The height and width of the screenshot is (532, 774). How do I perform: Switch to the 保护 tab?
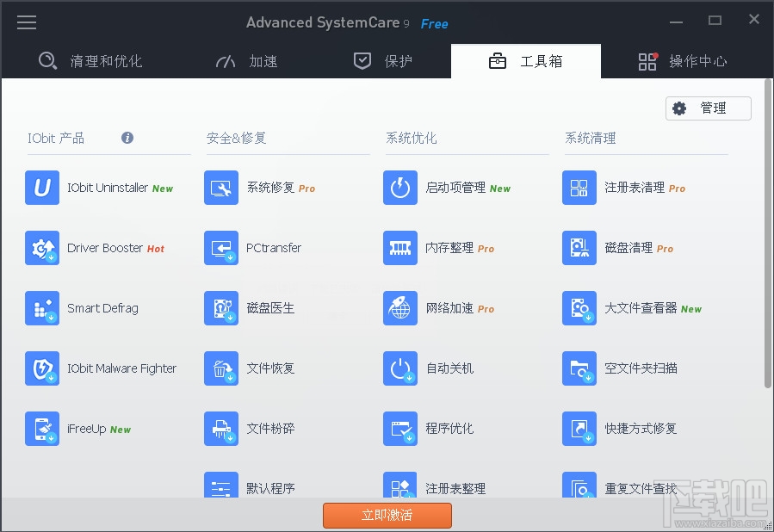pyautogui.click(x=381, y=61)
